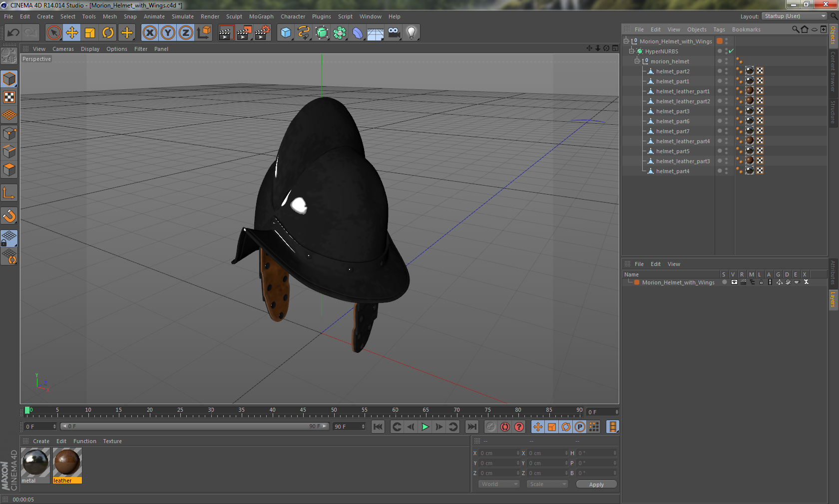
Task: Add a HyperNURBS generator icon
Action: click(x=322, y=33)
